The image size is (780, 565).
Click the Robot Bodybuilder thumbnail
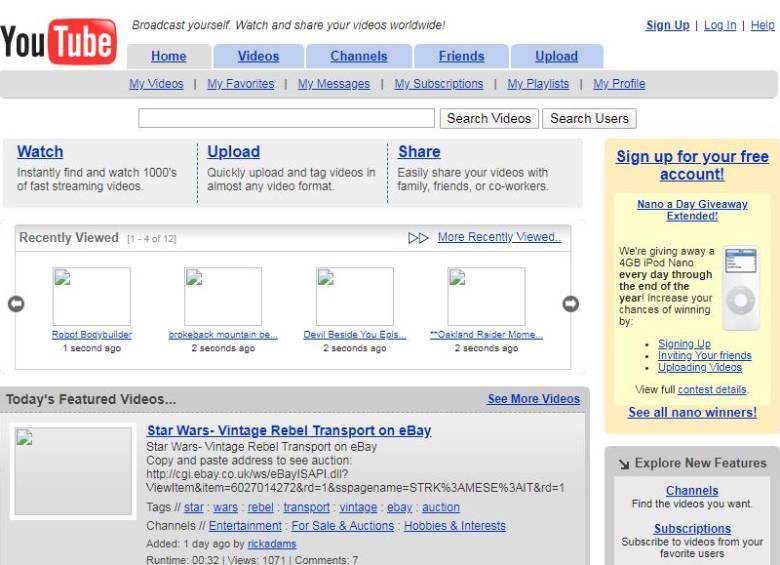click(92, 296)
